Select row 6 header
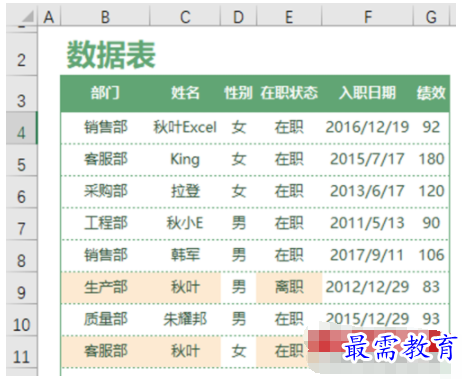 (22, 192)
